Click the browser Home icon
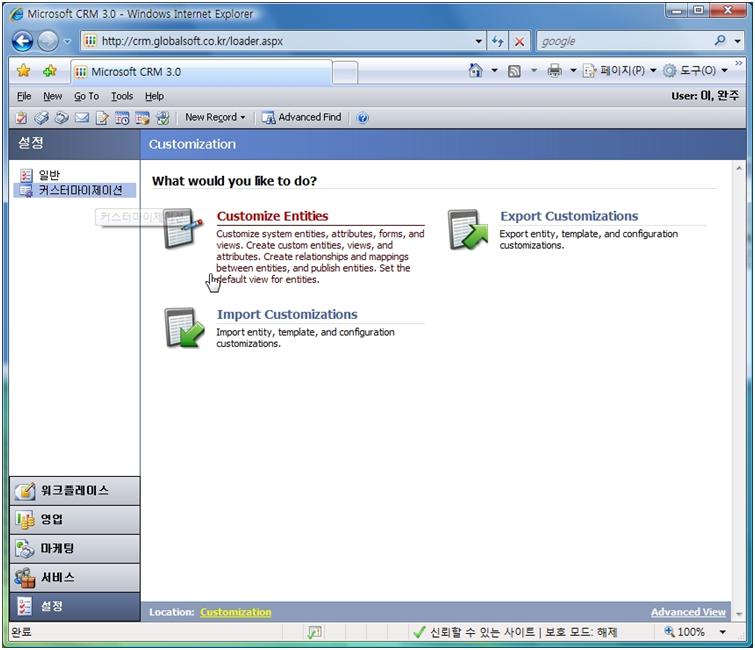This screenshot has height=650, width=755. tap(475, 71)
